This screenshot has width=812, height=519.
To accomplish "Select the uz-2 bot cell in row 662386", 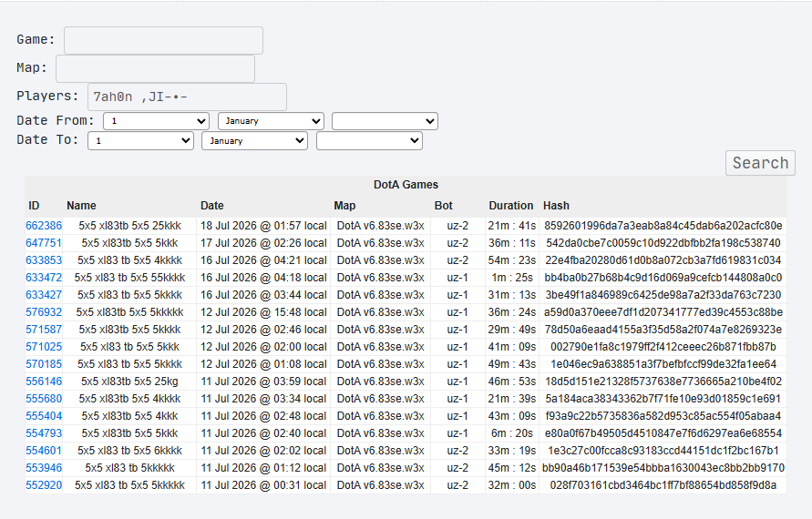I will point(457,226).
